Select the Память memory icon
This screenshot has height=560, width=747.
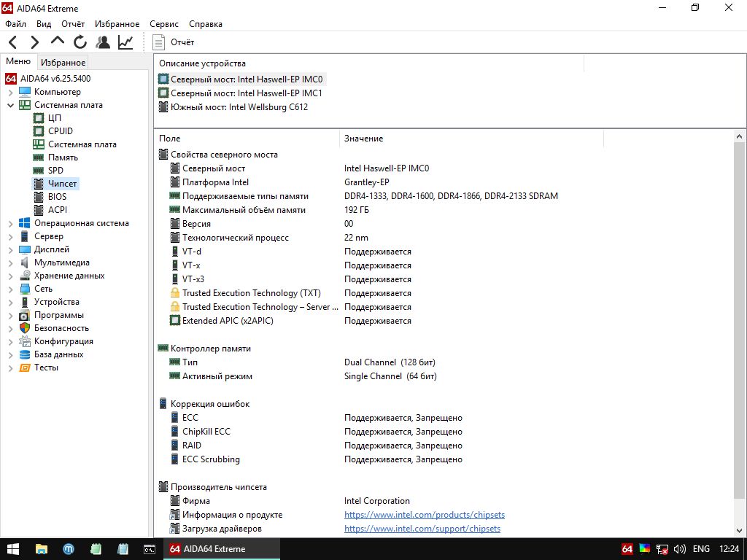coord(39,157)
